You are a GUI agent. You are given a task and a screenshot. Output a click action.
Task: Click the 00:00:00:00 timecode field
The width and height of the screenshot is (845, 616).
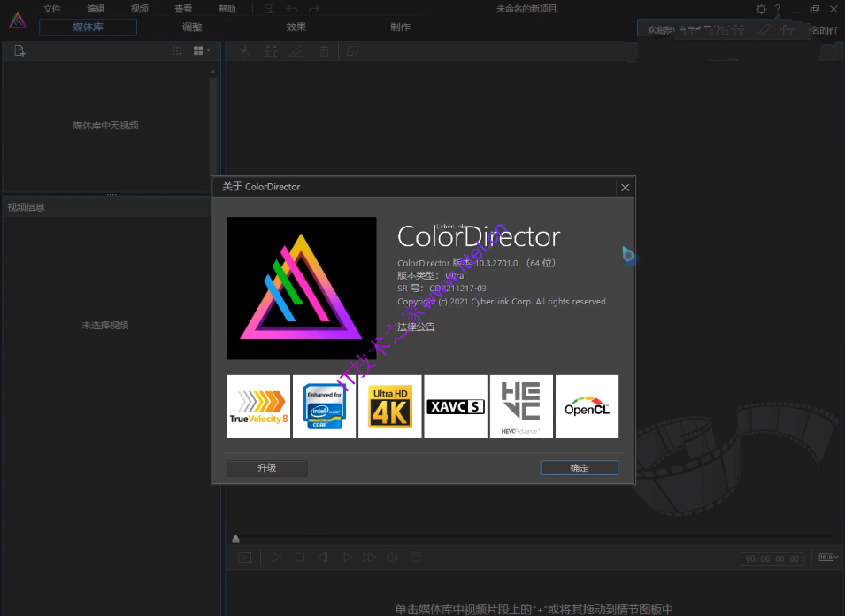[772, 558]
